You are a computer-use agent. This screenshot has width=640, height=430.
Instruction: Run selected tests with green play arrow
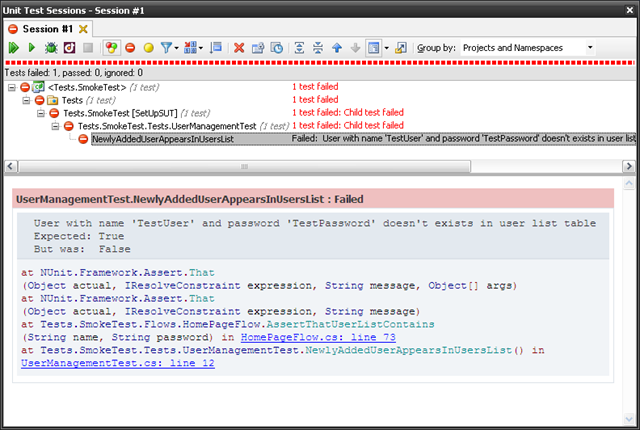(31, 48)
